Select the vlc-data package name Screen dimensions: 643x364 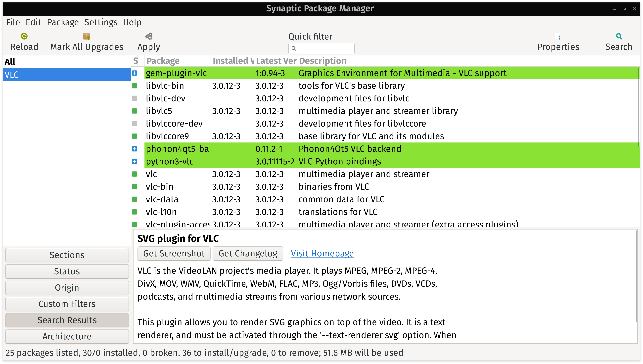(162, 199)
